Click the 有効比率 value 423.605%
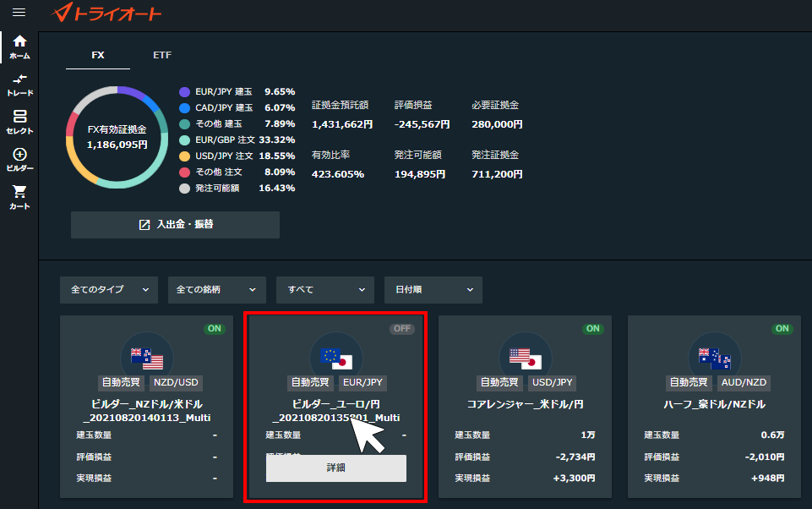812x509 pixels. point(338,174)
